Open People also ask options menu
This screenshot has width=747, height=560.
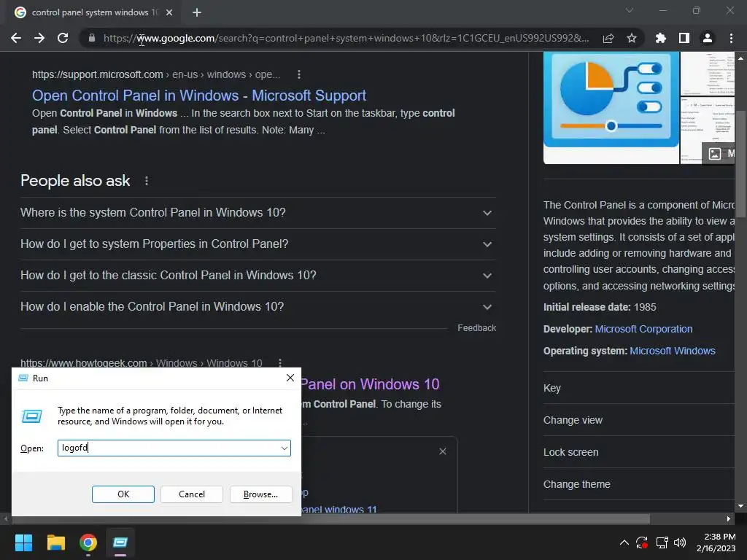tap(147, 181)
